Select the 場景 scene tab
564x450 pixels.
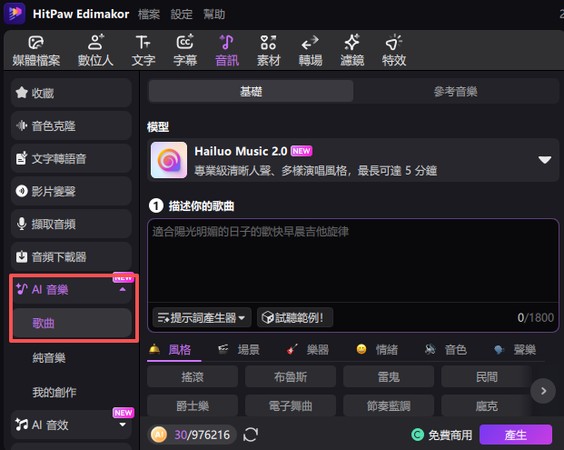coord(239,350)
